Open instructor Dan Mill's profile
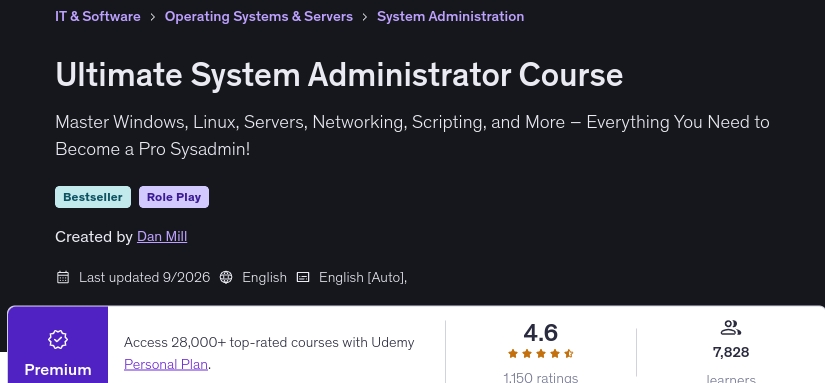The image size is (825, 383). pos(162,237)
